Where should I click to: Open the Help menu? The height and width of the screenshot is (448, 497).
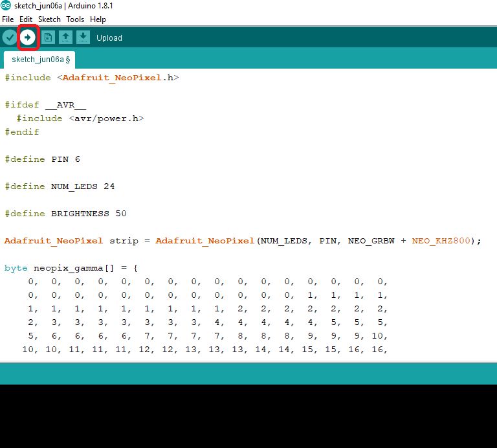tap(98, 19)
